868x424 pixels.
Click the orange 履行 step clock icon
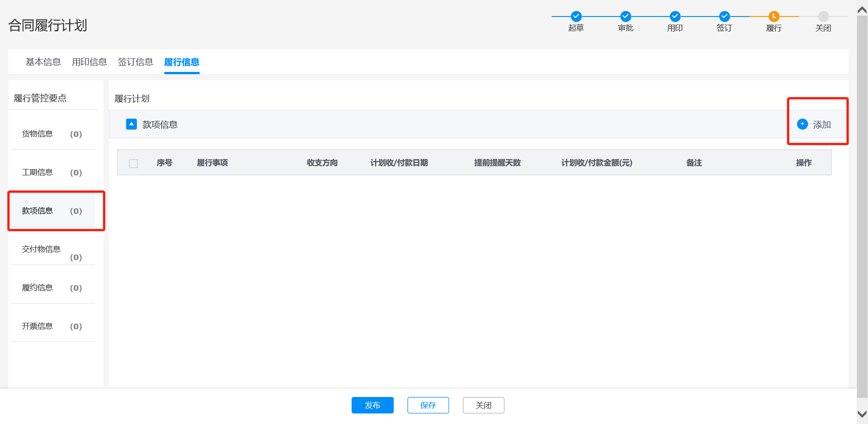pyautogui.click(x=774, y=16)
